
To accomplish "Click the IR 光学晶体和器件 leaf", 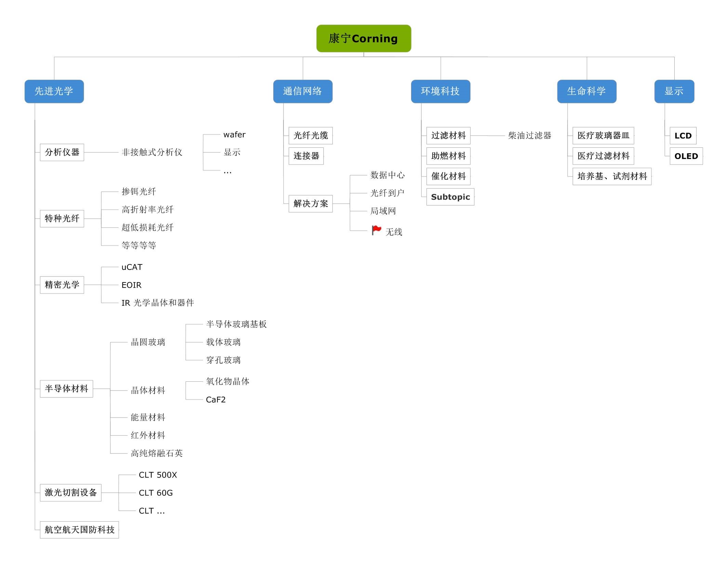I will tap(158, 303).
